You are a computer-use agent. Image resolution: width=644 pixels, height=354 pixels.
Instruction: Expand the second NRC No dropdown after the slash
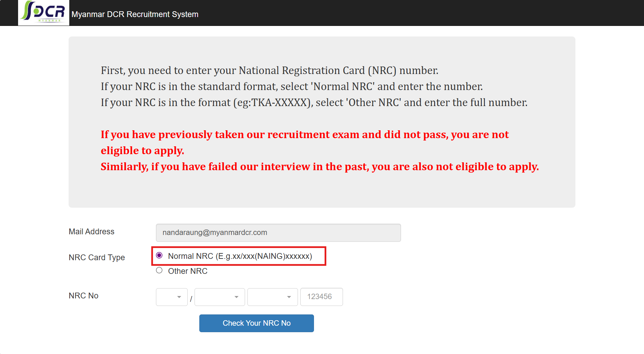(x=219, y=297)
